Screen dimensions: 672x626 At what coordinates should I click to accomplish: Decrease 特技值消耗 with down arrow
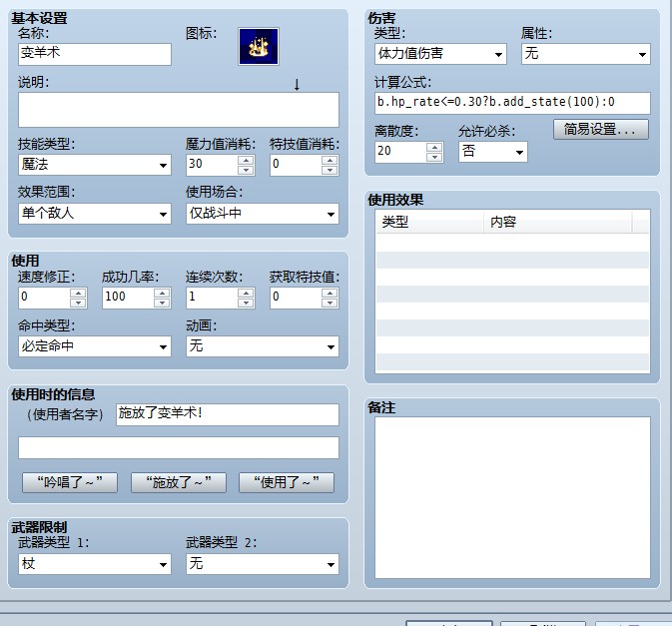click(x=330, y=170)
